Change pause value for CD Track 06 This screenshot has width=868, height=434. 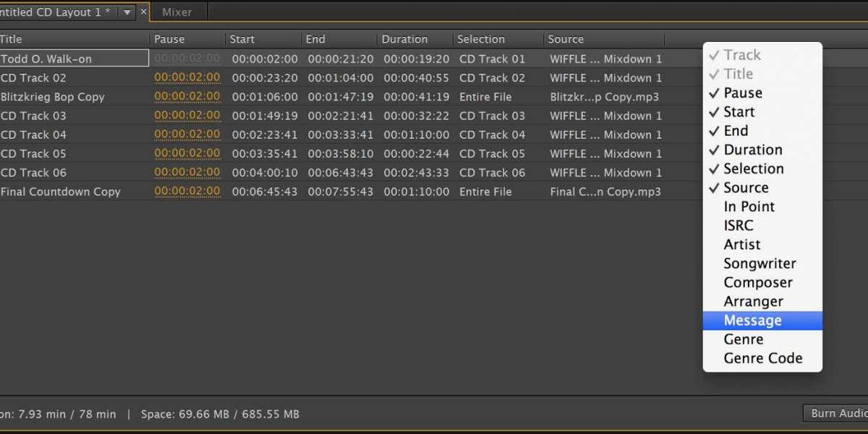pos(187,172)
